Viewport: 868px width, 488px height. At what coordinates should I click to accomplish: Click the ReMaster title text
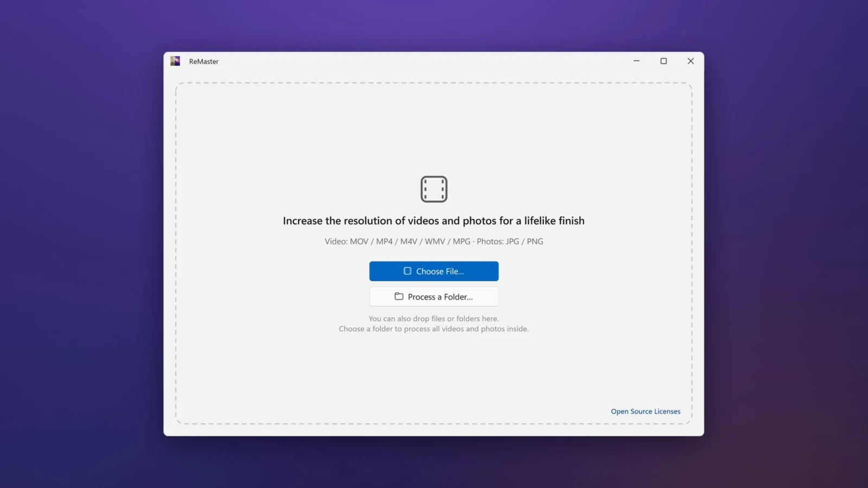pyautogui.click(x=203, y=62)
